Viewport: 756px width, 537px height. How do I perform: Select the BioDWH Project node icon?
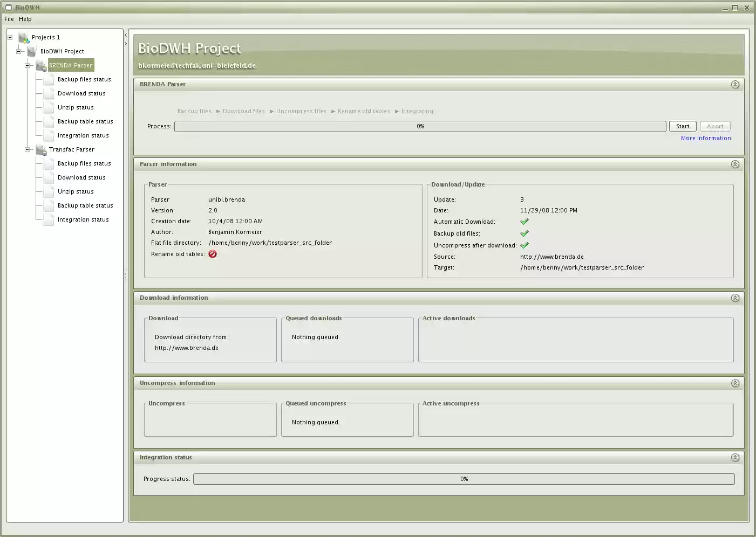tap(31, 51)
